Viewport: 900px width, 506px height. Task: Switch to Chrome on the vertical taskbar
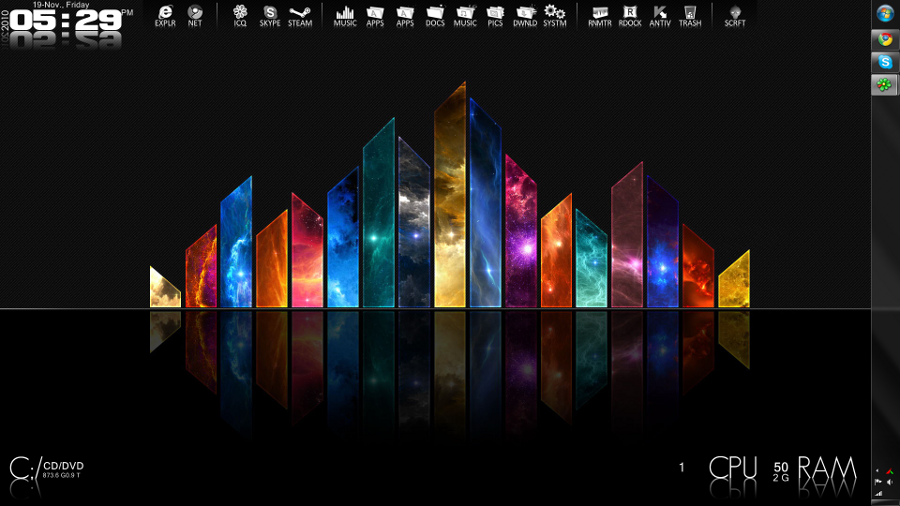885,39
